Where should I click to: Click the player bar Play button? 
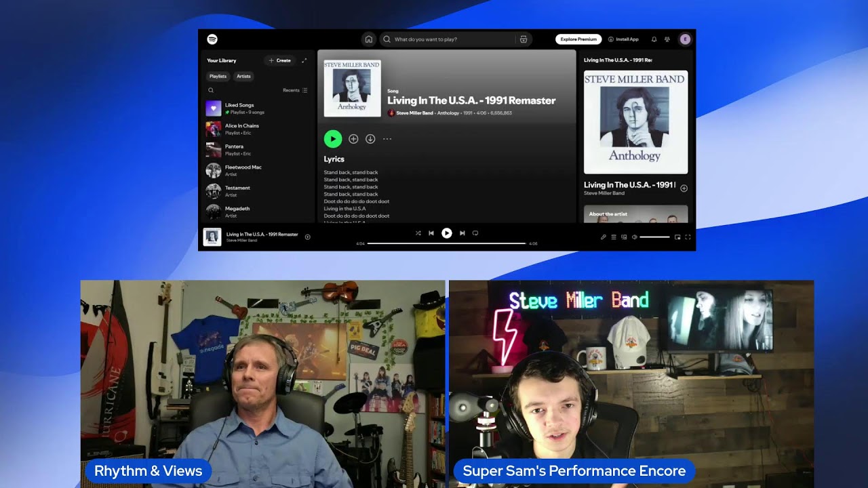(447, 233)
